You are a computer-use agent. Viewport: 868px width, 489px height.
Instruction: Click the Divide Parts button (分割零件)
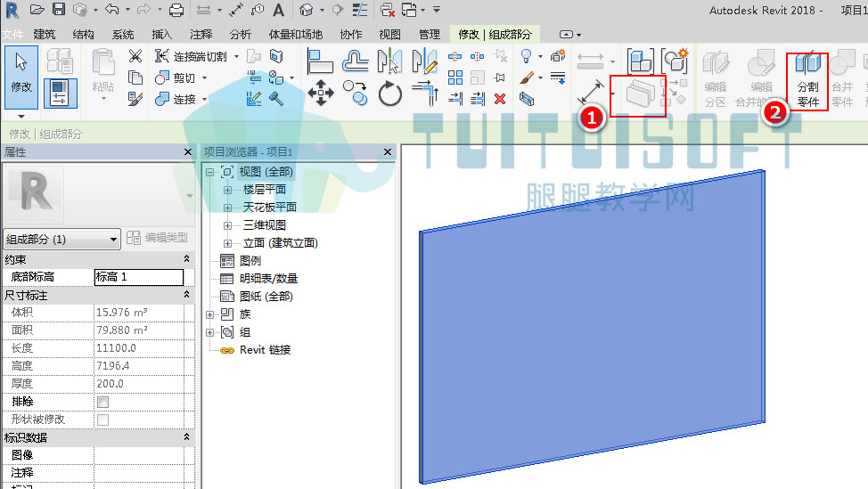tap(807, 81)
